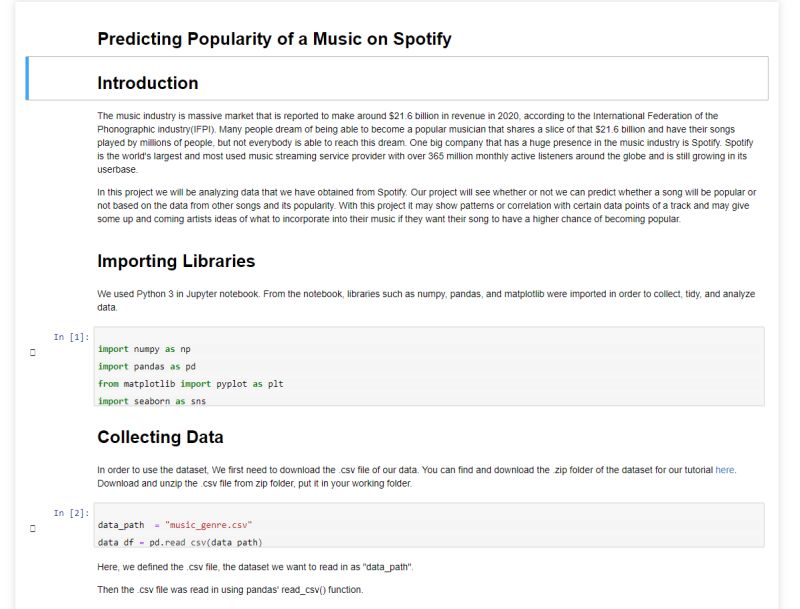Screen dimensions: 800x609
Task: Click the In [1] cell prompt
Action: click(71, 337)
